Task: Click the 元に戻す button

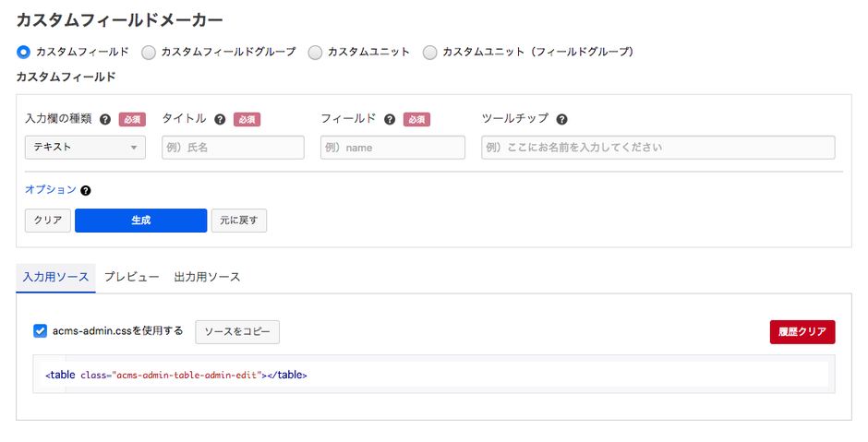Action: click(238, 221)
